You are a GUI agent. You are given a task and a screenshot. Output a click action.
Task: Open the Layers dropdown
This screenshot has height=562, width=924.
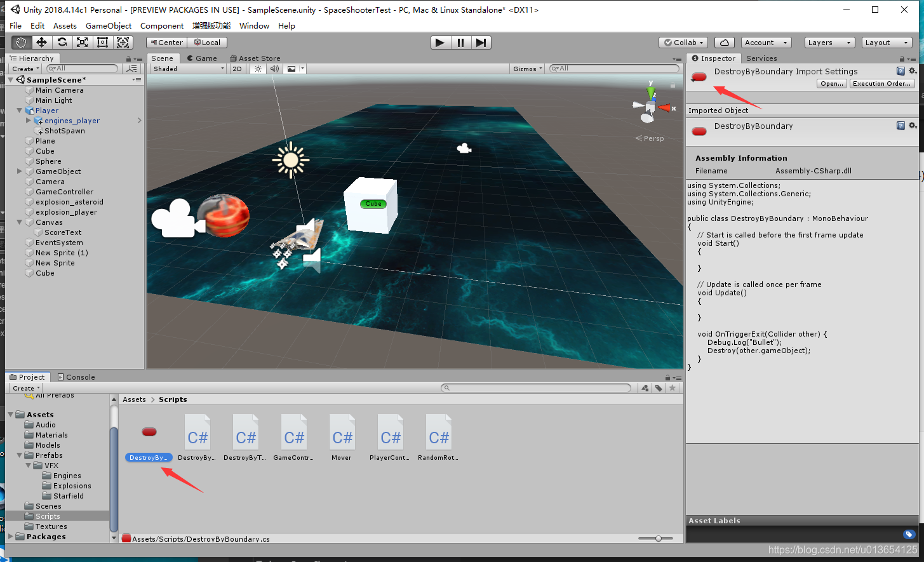(829, 43)
